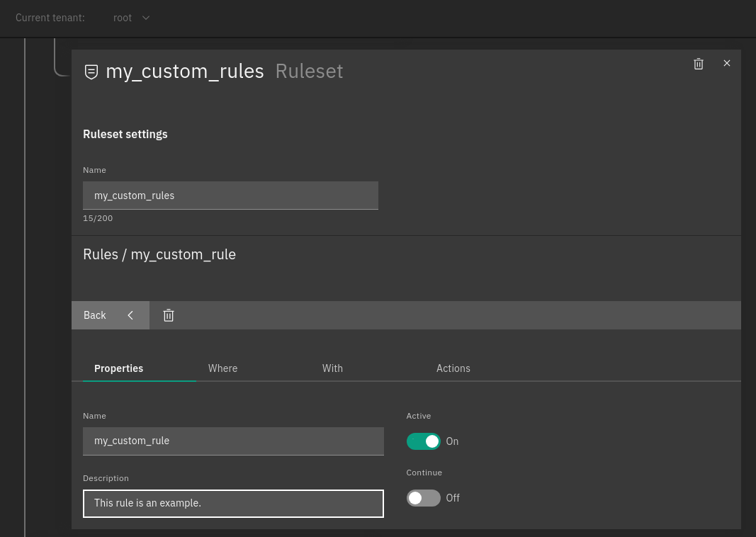
Task: Click the Rules breadcrumb link
Action: click(100, 254)
